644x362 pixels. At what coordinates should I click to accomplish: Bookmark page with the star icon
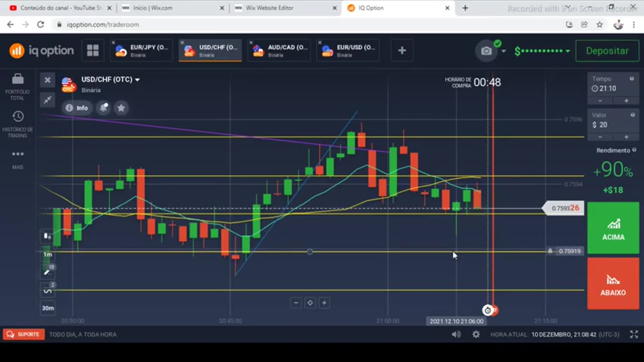tap(599, 24)
